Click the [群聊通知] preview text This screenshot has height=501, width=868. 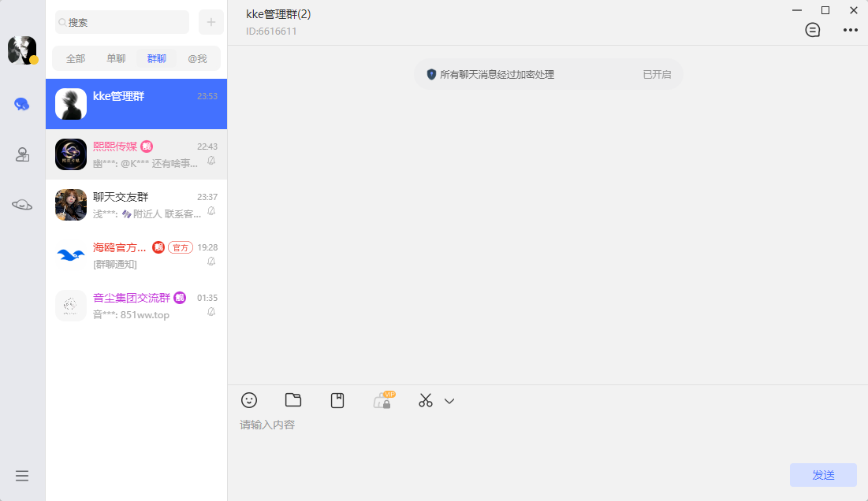[x=115, y=265]
